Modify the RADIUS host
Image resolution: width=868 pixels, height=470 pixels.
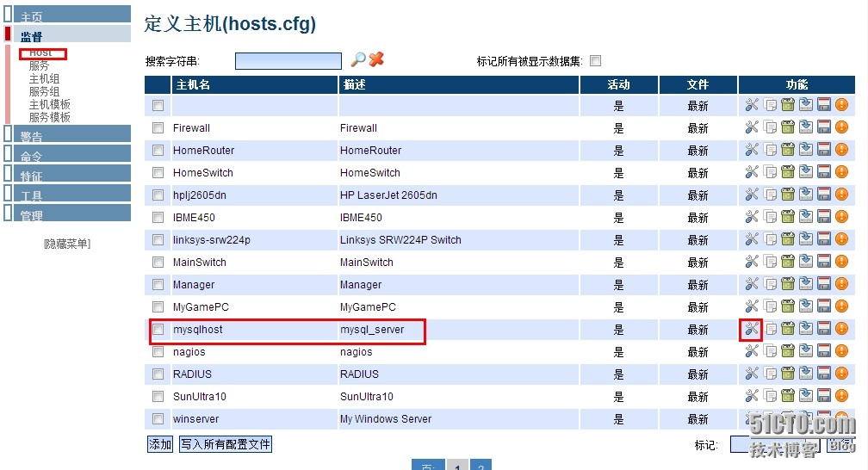pyautogui.click(x=751, y=374)
